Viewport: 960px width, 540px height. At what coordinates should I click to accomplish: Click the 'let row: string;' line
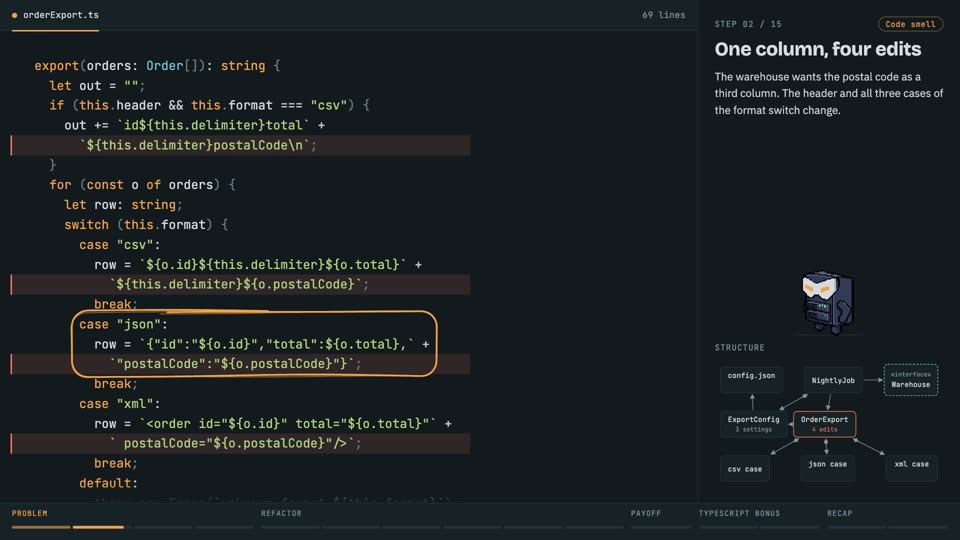pos(123,204)
